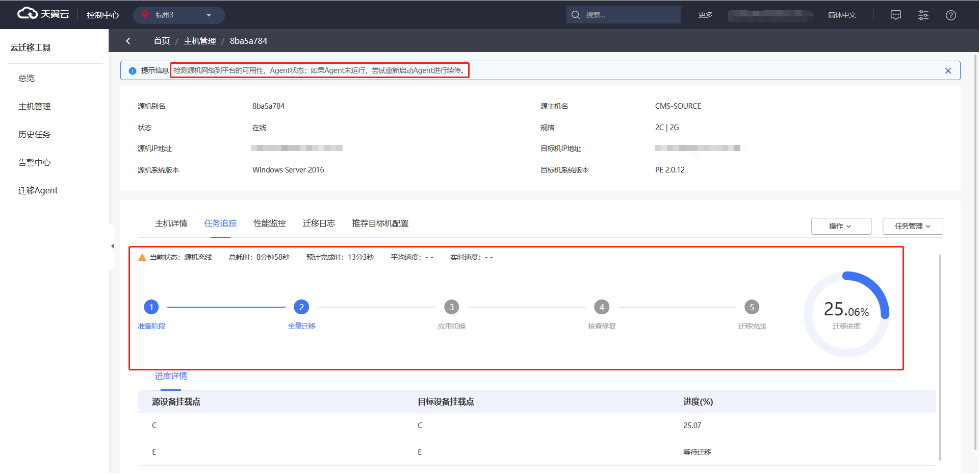Click step 5 迁移完成 circle
Screen dimensions: 980x474
click(752, 307)
